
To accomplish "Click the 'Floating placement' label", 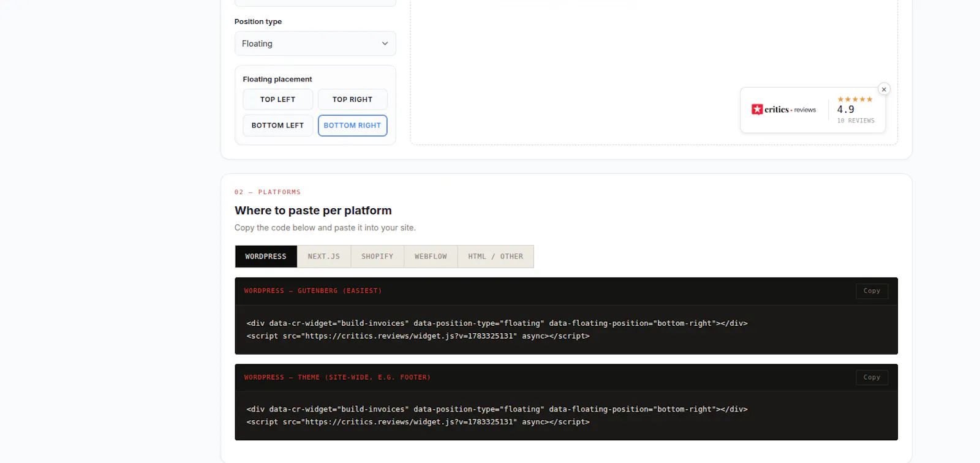I will point(277,79).
